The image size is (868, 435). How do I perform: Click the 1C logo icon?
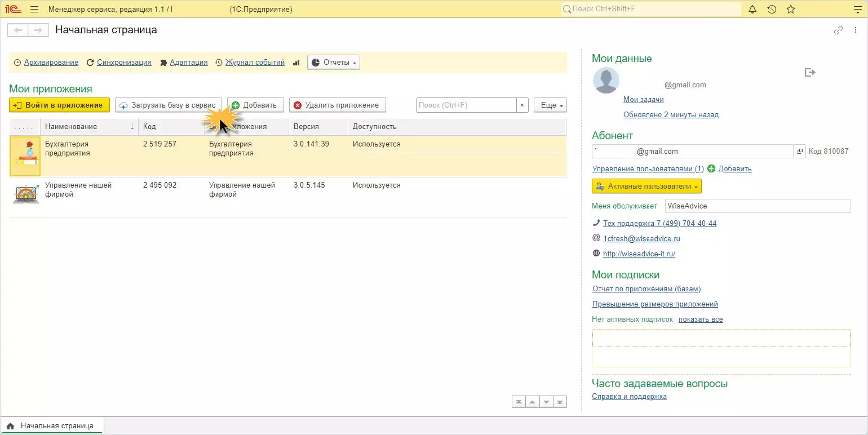pos(14,10)
